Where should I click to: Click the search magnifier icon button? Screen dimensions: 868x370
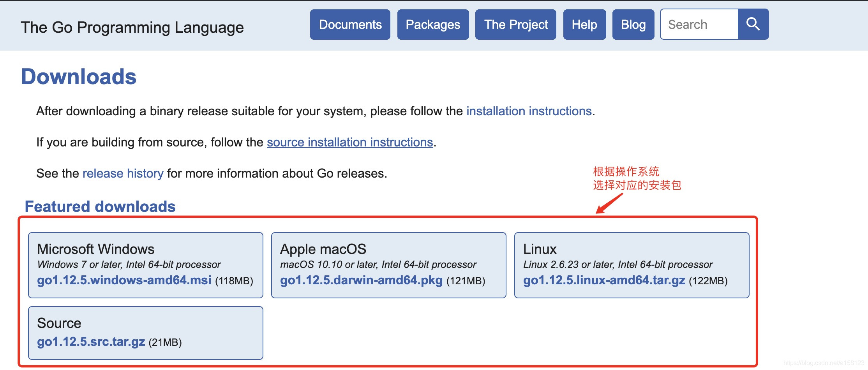(753, 24)
